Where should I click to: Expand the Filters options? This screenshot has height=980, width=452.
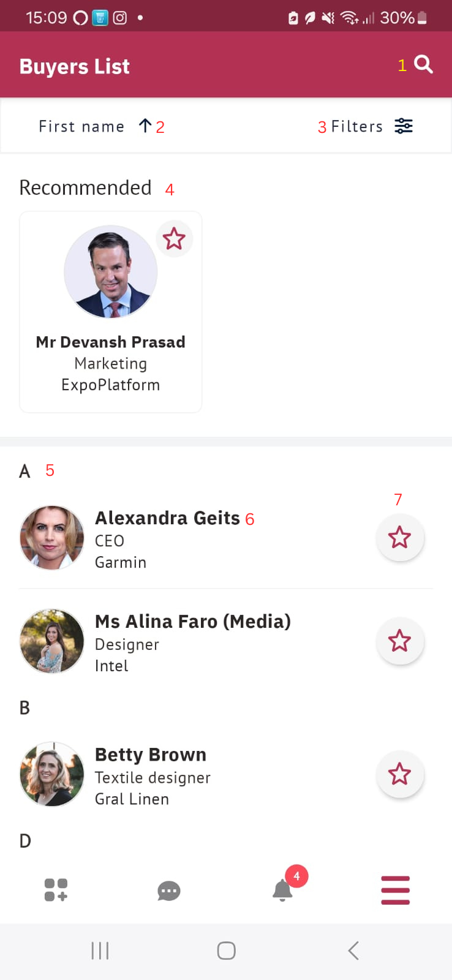click(x=356, y=126)
